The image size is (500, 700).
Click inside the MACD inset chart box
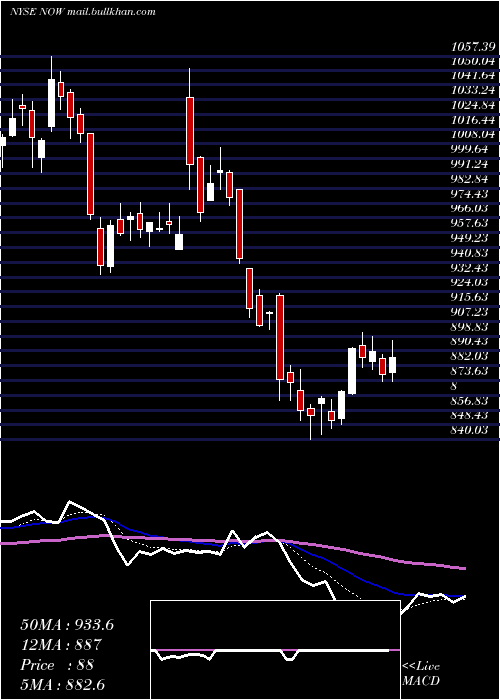pos(275,650)
